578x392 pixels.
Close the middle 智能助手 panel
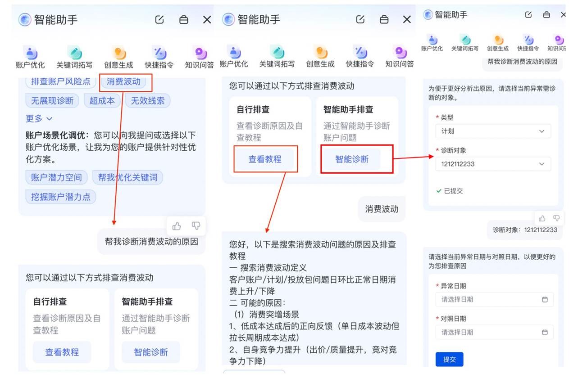tap(407, 19)
